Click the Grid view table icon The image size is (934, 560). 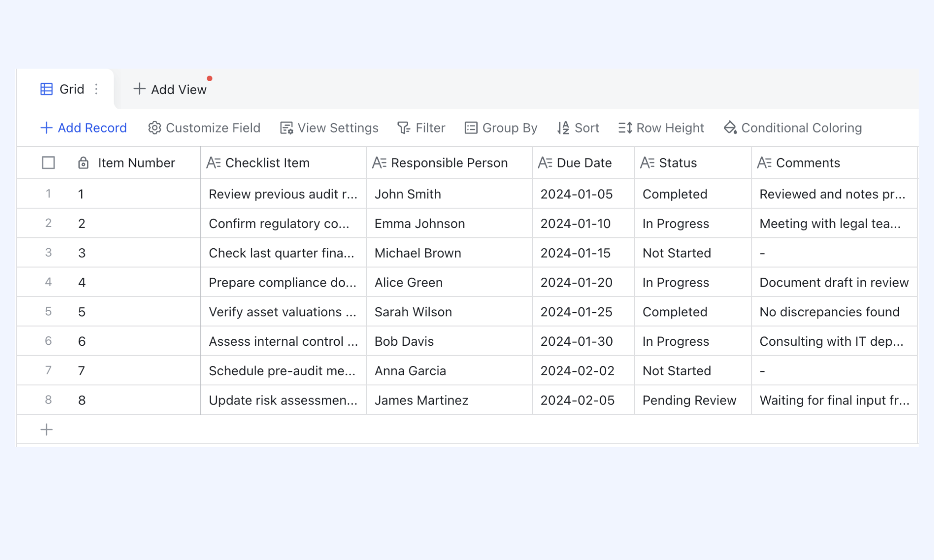(47, 89)
